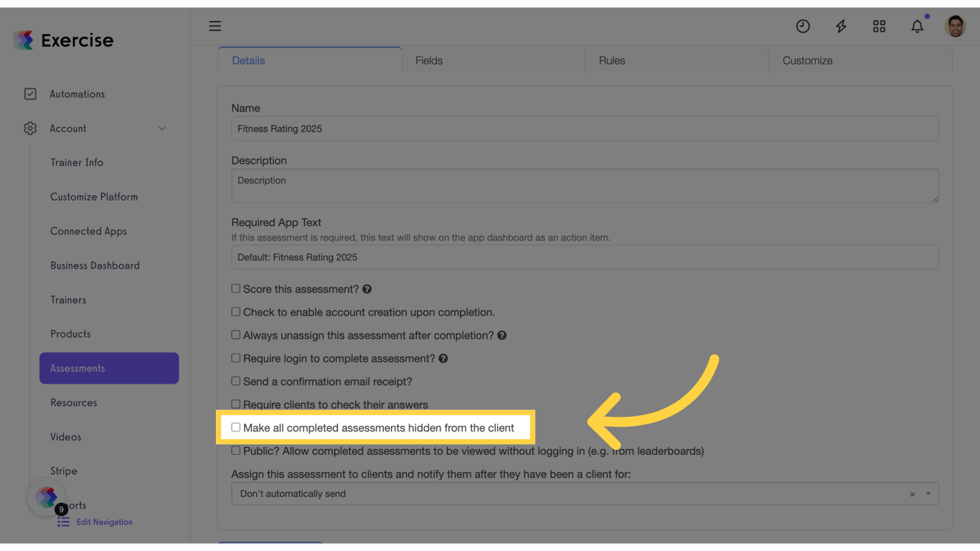Click the Edit Navigation link

point(104,522)
